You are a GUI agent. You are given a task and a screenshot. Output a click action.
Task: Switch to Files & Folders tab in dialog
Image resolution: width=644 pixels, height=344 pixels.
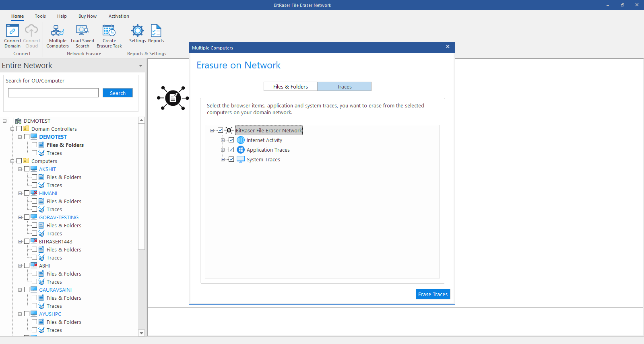tap(291, 87)
